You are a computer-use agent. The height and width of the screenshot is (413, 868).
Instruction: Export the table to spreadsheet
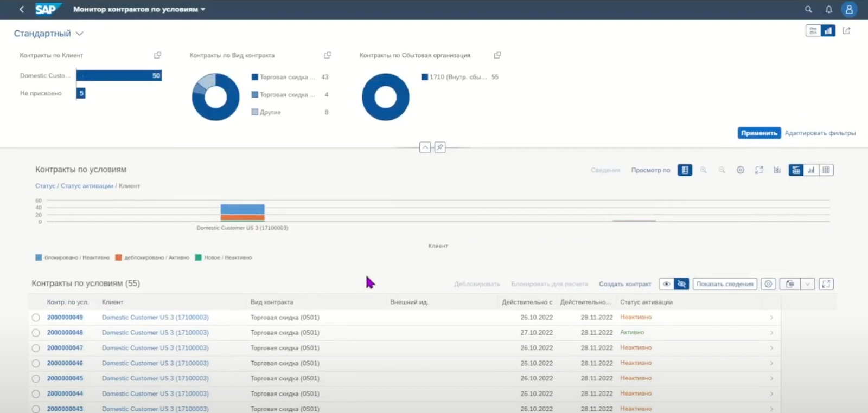[x=790, y=284]
